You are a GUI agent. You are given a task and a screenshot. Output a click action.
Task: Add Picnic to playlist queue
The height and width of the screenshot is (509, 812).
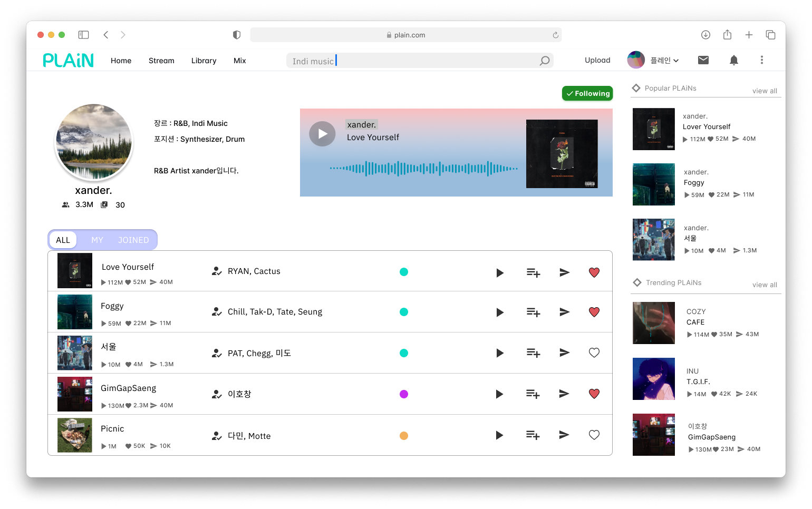[533, 435]
